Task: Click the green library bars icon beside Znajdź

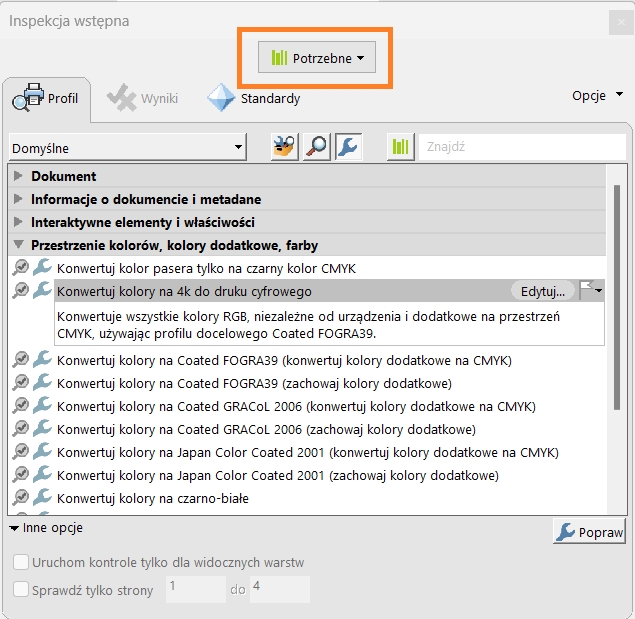Action: [401, 147]
